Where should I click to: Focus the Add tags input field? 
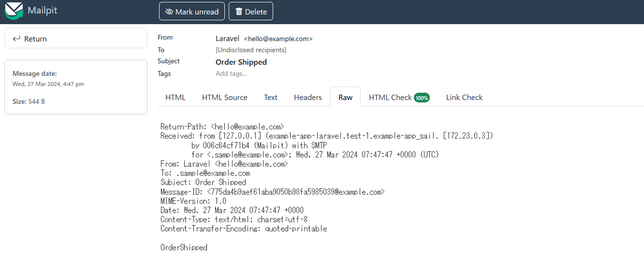click(231, 74)
